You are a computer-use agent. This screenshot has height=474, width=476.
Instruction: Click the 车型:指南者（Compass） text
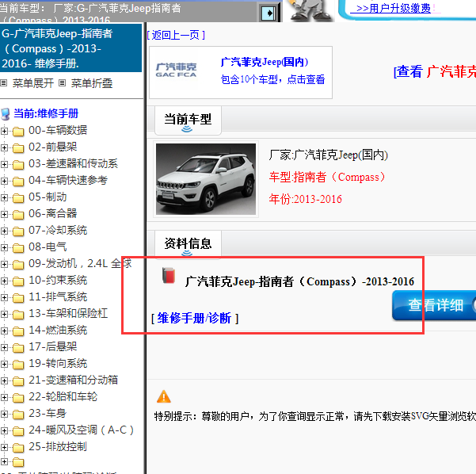[x=327, y=177]
